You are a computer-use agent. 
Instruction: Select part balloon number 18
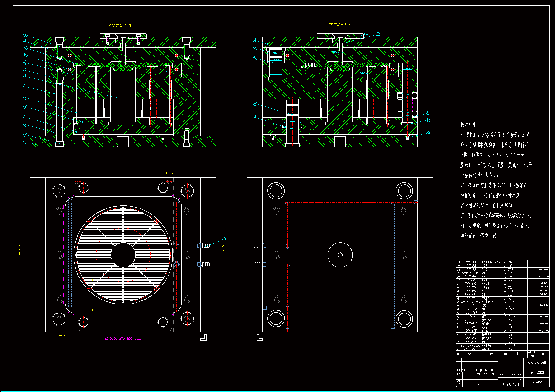point(255,104)
